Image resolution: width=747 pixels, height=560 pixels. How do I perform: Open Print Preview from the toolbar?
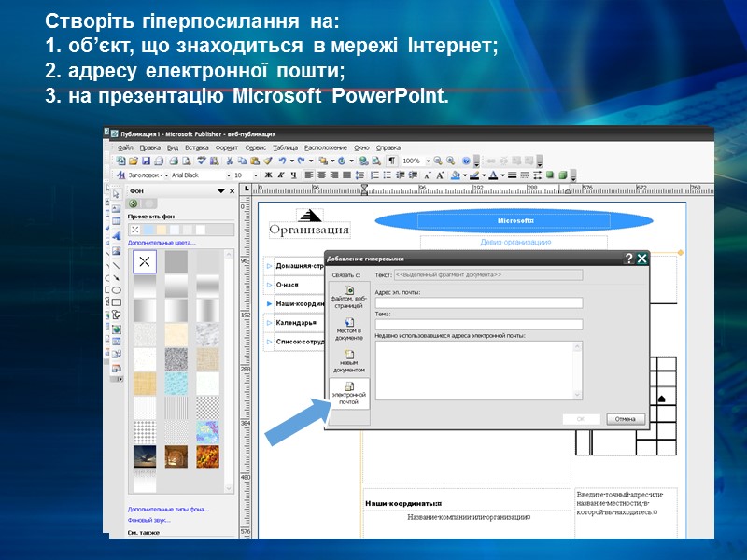pos(186,161)
